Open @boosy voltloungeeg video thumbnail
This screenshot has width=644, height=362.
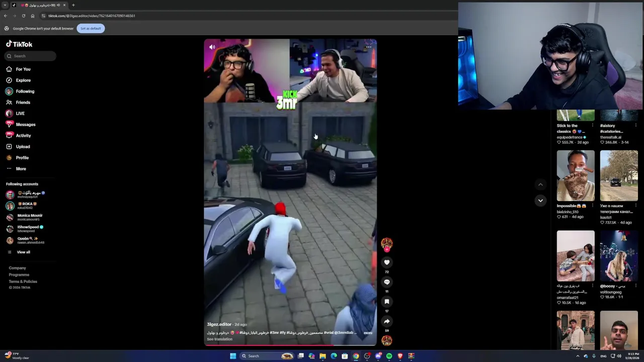point(619,256)
